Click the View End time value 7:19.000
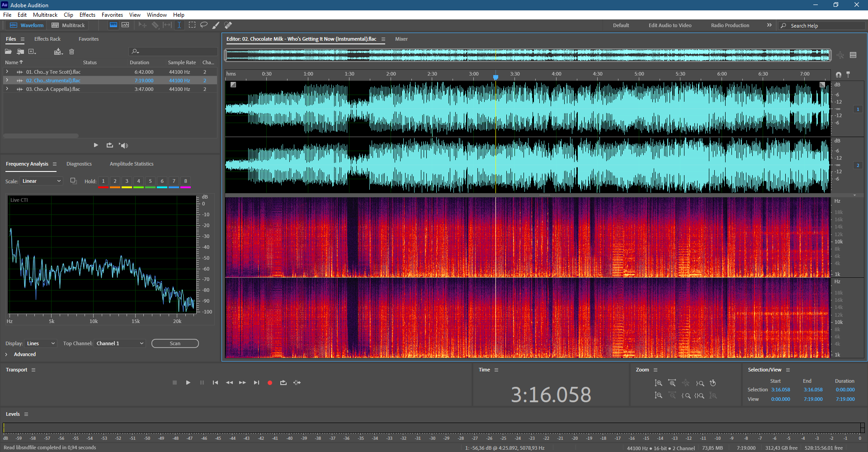 [x=813, y=399]
